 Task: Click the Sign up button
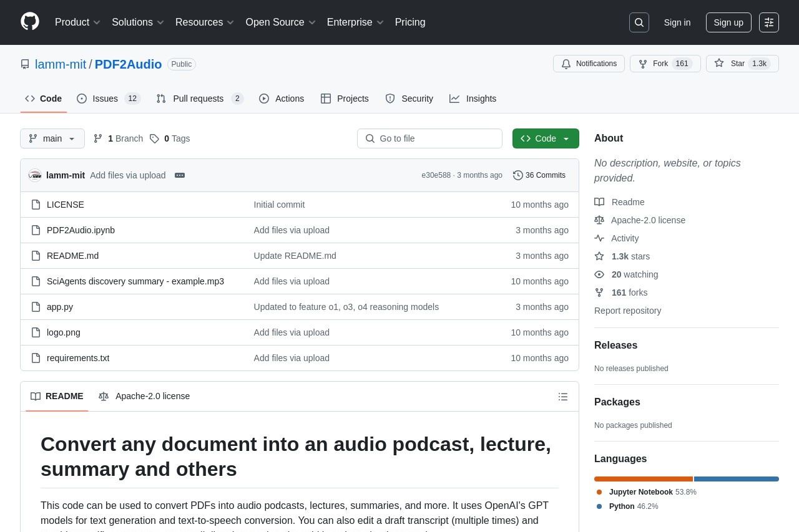728,22
